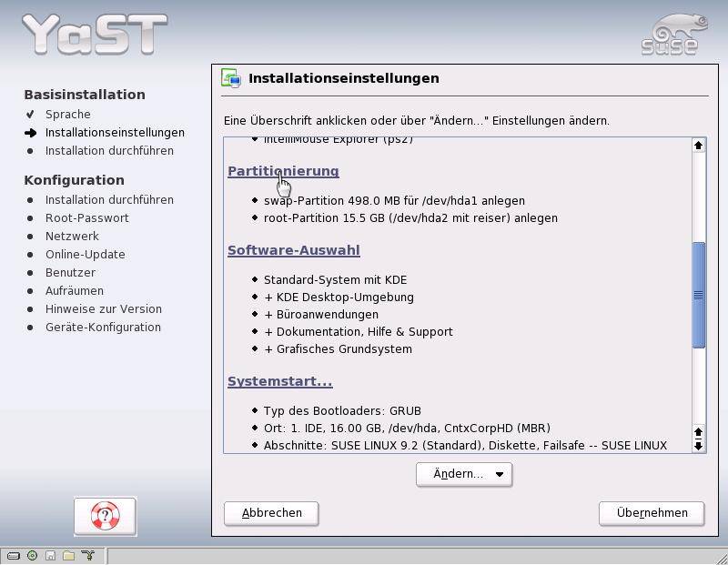
Task: Click the Ort: 1. IDE, 16.00 GB entry
Action: (407, 428)
